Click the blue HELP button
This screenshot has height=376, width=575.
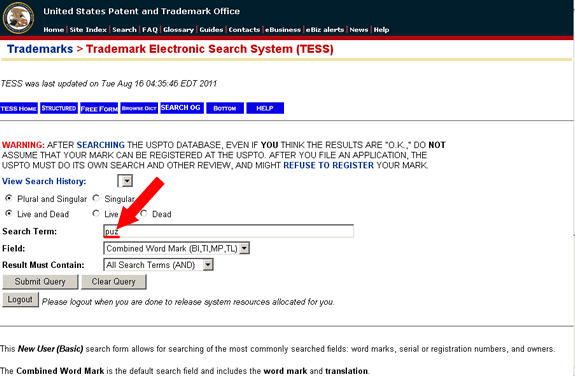(265, 108)
